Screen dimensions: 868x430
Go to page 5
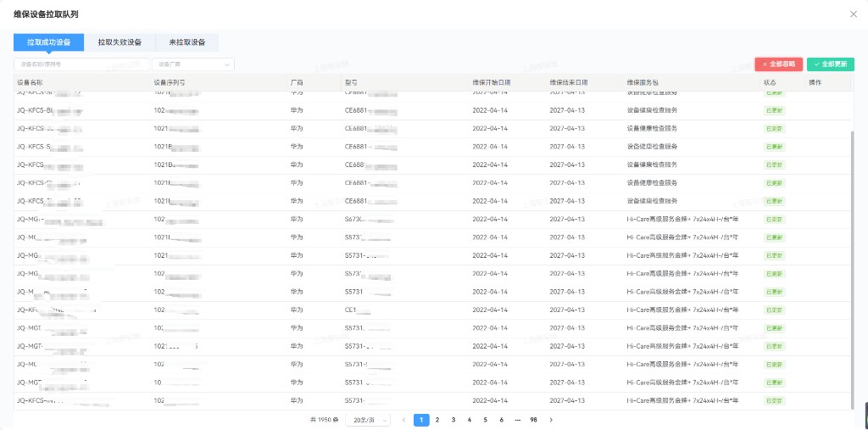[486, 420]
